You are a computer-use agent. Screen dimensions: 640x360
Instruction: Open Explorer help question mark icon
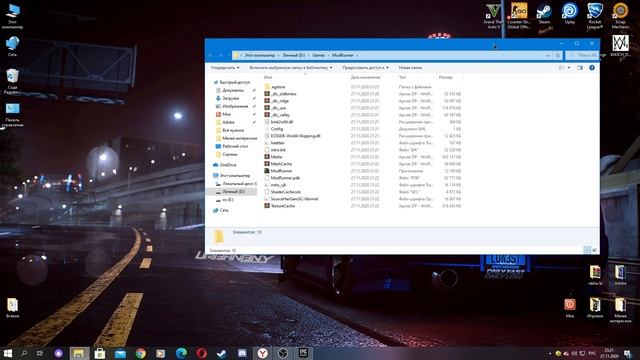(x=592, y=67)
